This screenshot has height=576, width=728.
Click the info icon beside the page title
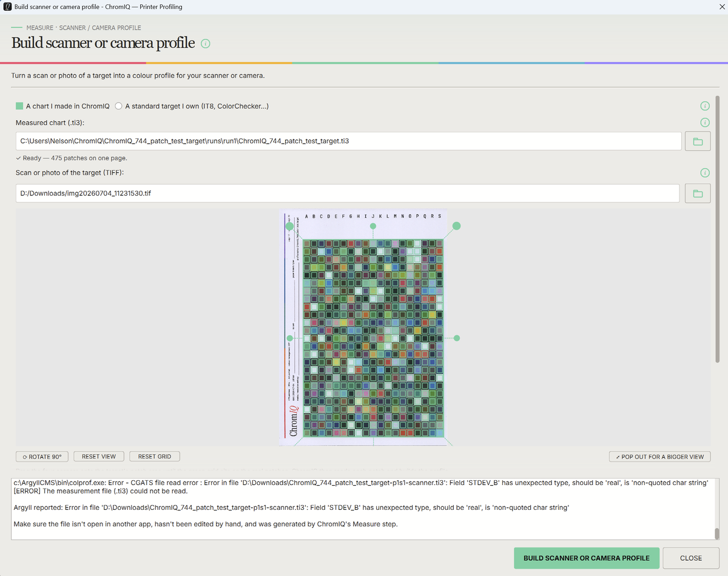coord(206,44)
